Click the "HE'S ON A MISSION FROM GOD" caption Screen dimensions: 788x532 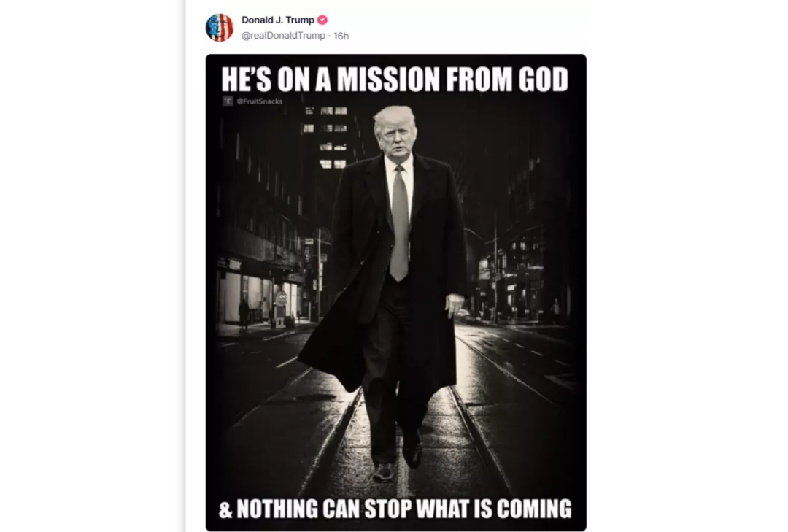point(395,80)
